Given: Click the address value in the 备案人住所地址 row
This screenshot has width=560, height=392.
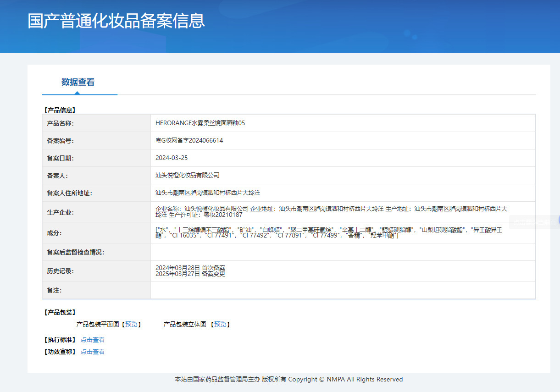Looking at the screenshot, I should [x=208, y=193].
